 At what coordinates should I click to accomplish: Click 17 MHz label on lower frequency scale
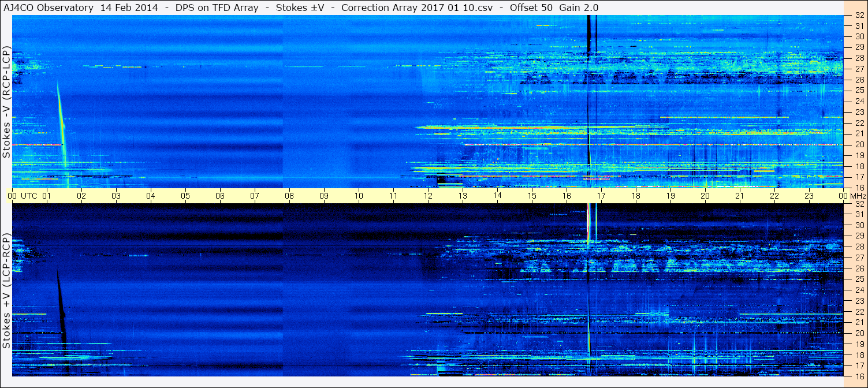click(859, 365)
